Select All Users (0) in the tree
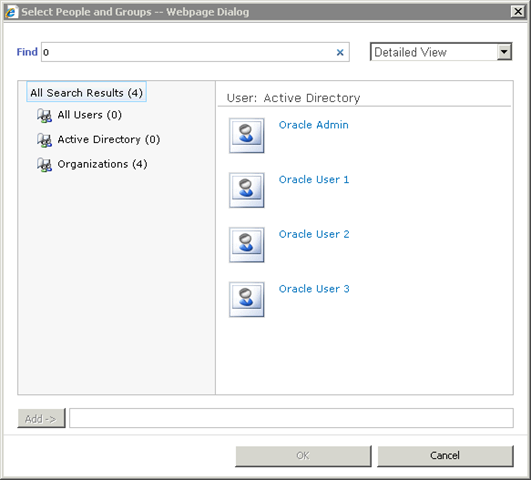This screenshot has height=480, width=531. 89,115
